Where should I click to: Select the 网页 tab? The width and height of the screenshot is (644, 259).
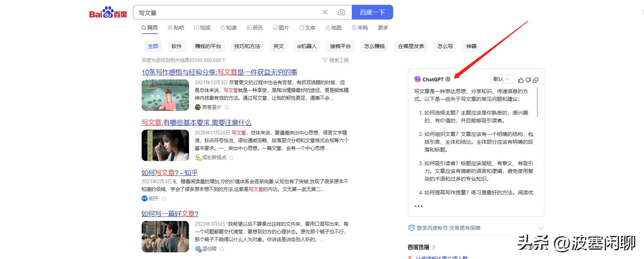click(150, 28)
